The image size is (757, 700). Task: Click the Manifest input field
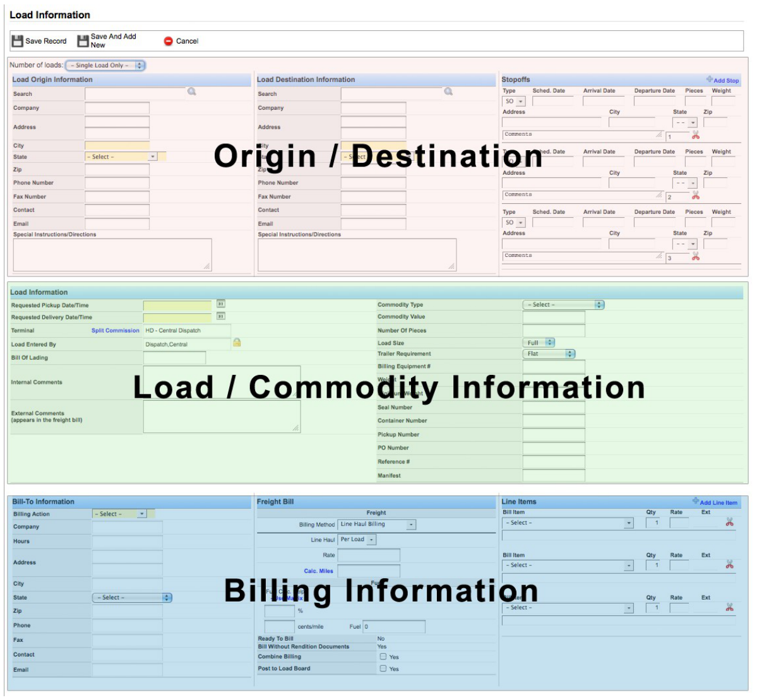tap(554, 475)
